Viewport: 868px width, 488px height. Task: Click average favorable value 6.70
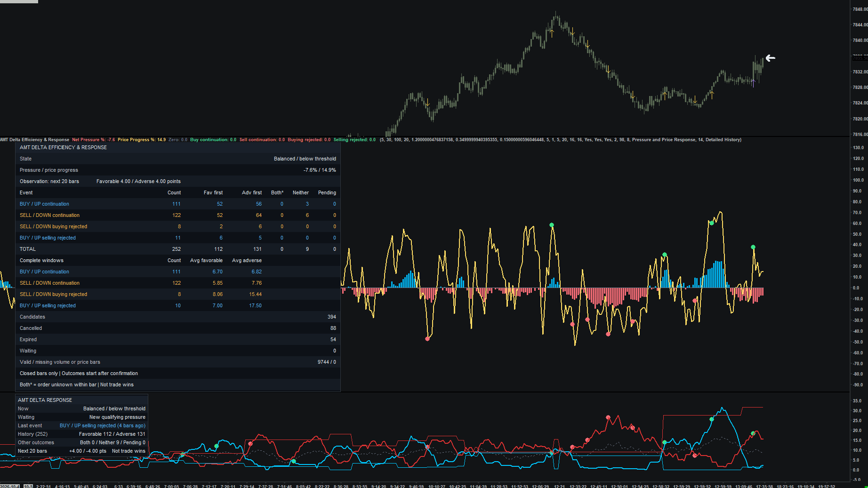pos(217,272)
